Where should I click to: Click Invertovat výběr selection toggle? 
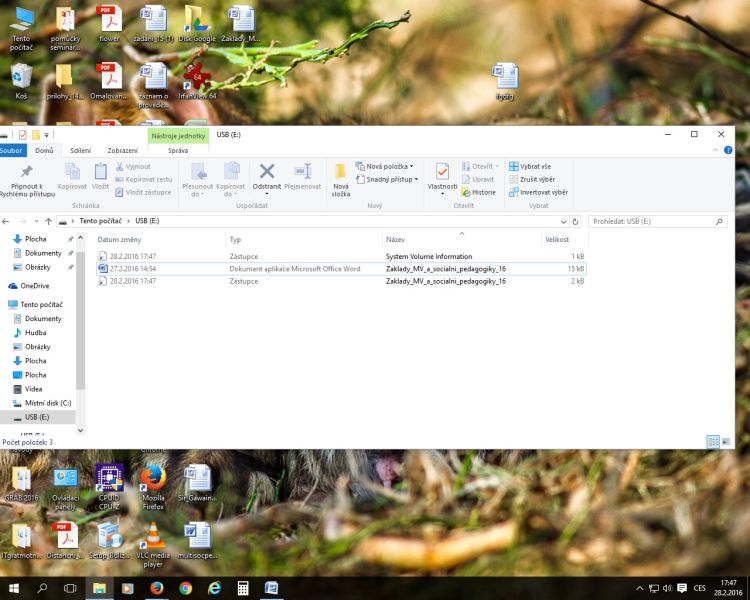pyautogui.click(x=538, y=192)
